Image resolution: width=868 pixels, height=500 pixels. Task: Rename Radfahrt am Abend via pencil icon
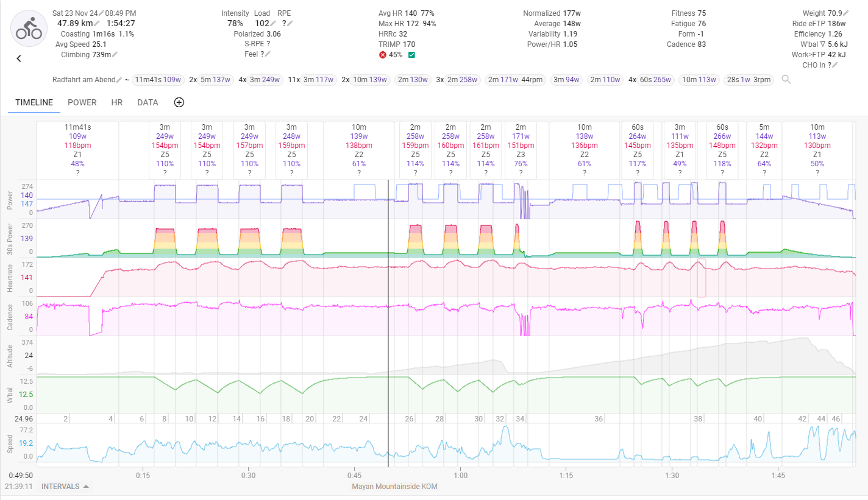tap(119, 80)
